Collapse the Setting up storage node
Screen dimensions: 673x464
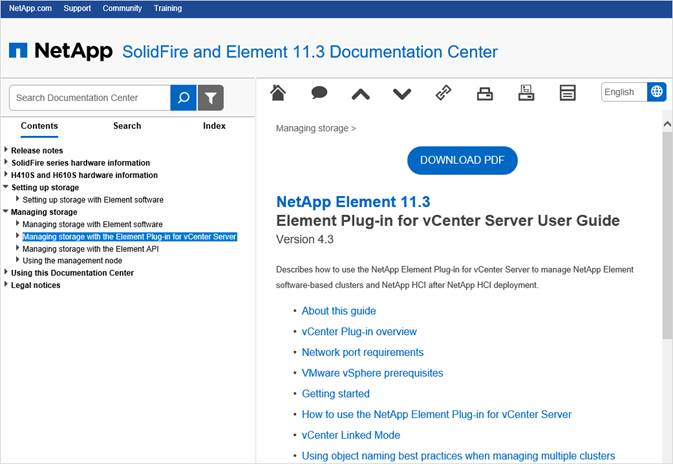6,187
